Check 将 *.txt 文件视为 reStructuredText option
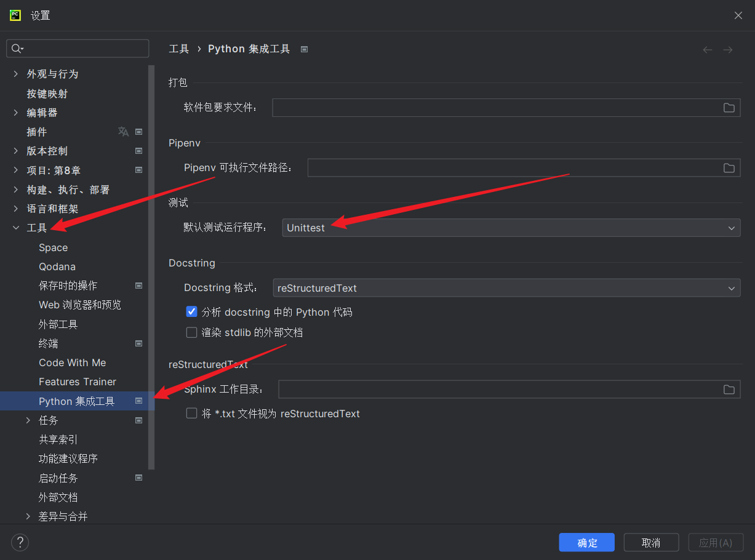755x560 pixels. point(191,414)
